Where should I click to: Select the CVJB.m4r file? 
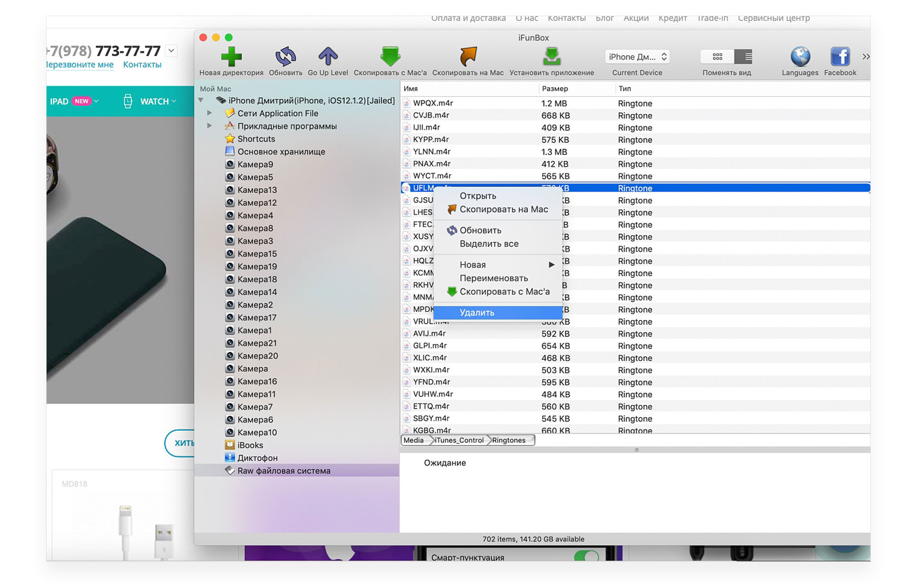(636, 116)
